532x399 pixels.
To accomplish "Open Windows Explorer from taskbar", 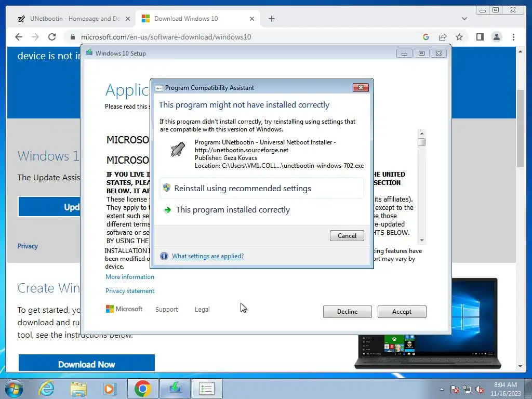I will (78, 389).
